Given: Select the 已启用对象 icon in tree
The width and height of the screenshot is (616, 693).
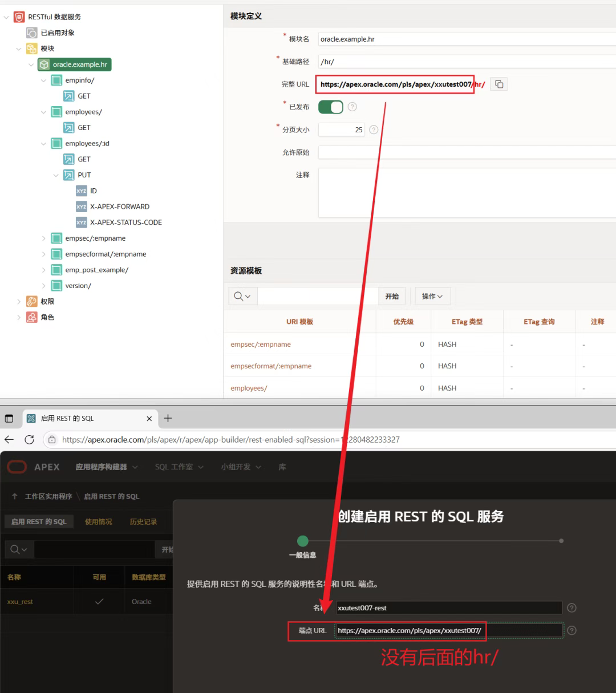Looking at the screenshot, I should click(x=32, y=33).
